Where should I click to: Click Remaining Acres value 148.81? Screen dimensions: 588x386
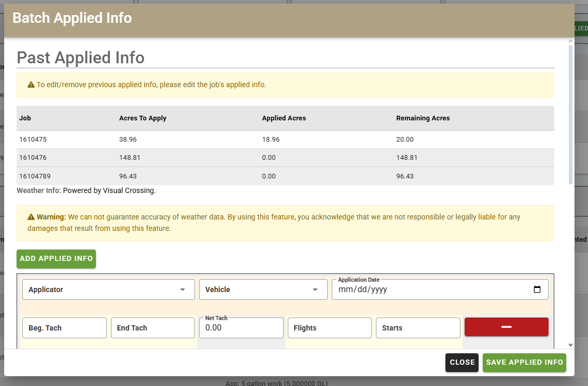pyautogui.click(x=407, y=158)
